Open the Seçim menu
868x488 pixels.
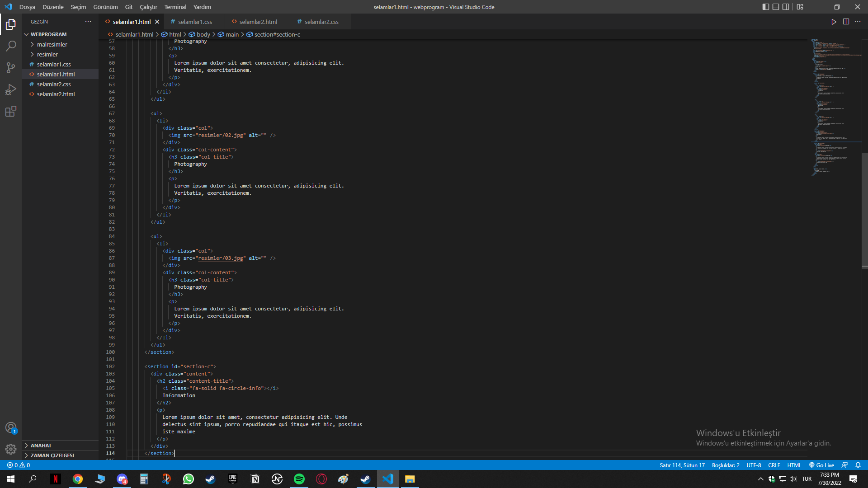pyautogui.click(x=78, y=7)
